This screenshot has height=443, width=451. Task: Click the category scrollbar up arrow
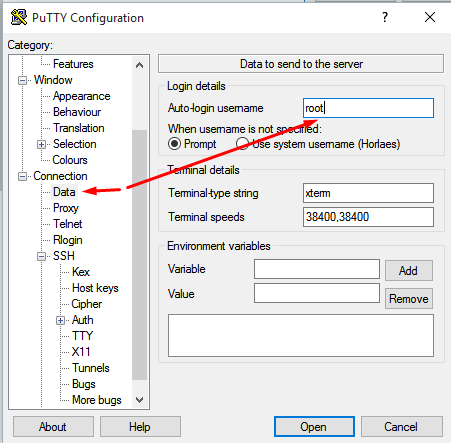[x=140, y=65]
